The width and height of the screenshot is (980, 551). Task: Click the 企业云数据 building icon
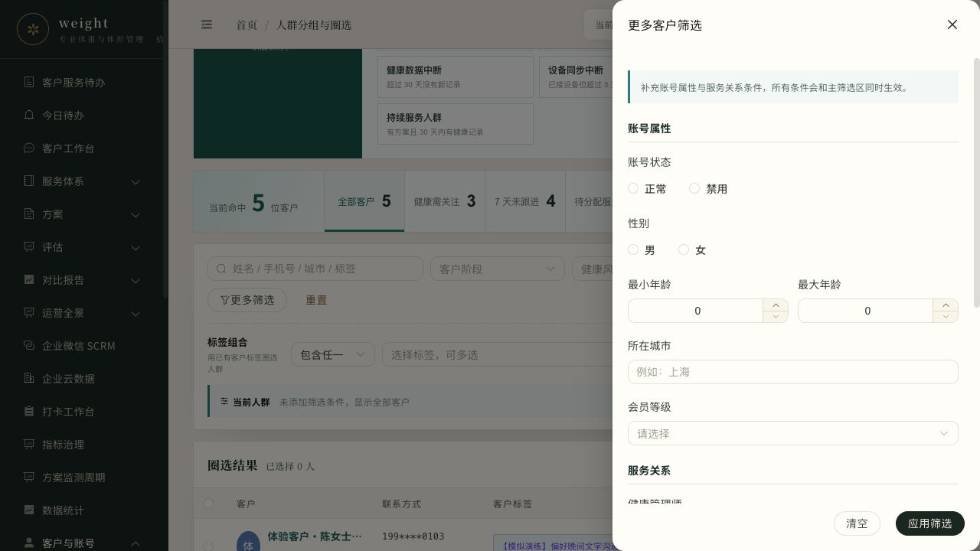[x=29, y=378]
